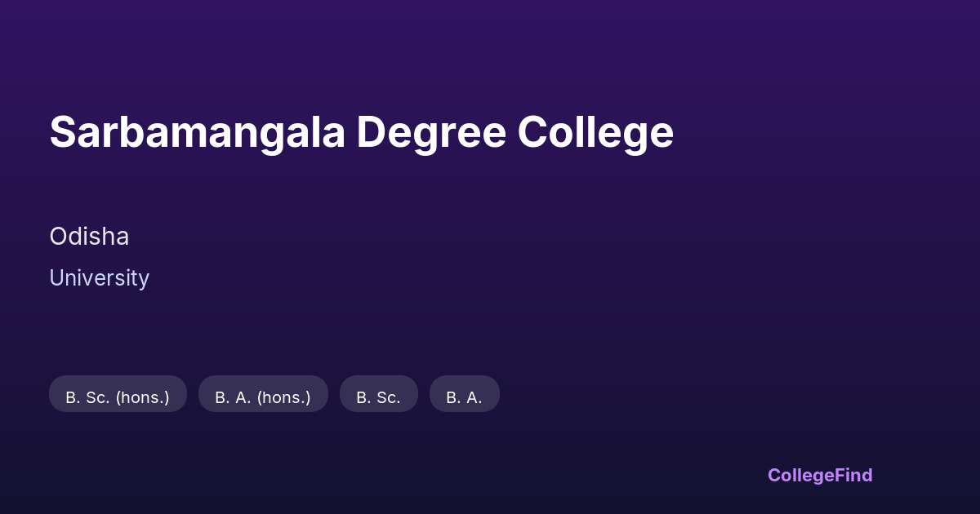Click the Sarbamangala Degree College heading
Viewport: 980px width, 514px height.
361,132
